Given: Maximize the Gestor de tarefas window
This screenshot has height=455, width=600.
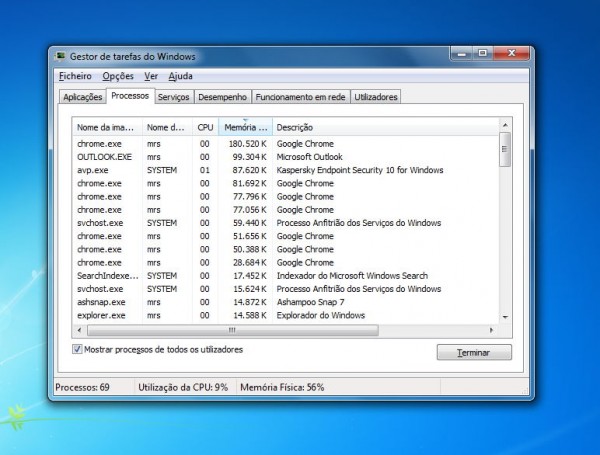Looking at the screenshot, I should click(483, 54).
